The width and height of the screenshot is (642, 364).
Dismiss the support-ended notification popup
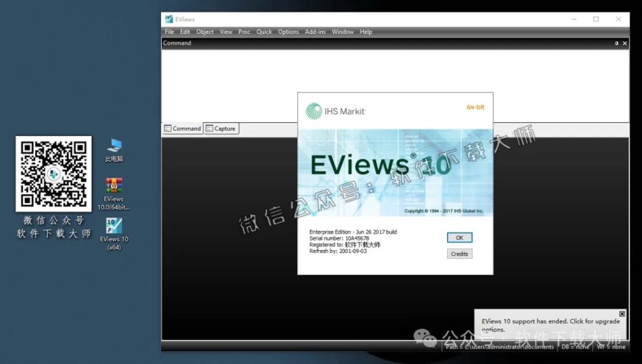click(621, 313)
